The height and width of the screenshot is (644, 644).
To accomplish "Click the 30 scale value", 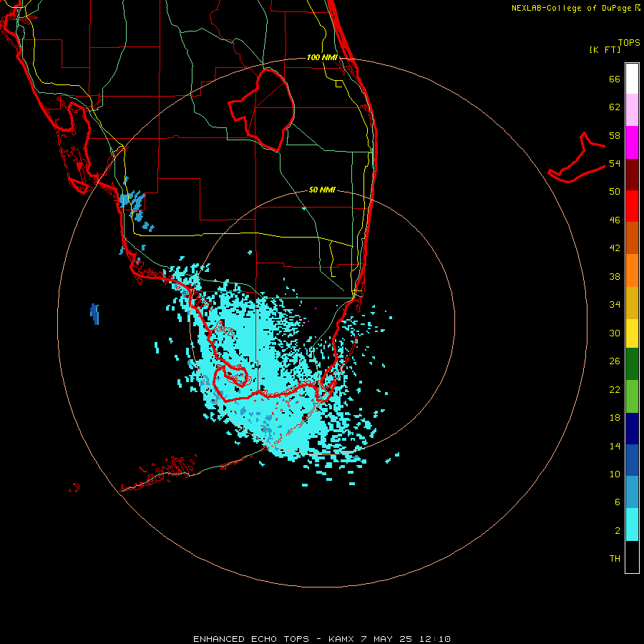I will pos(615,333).
